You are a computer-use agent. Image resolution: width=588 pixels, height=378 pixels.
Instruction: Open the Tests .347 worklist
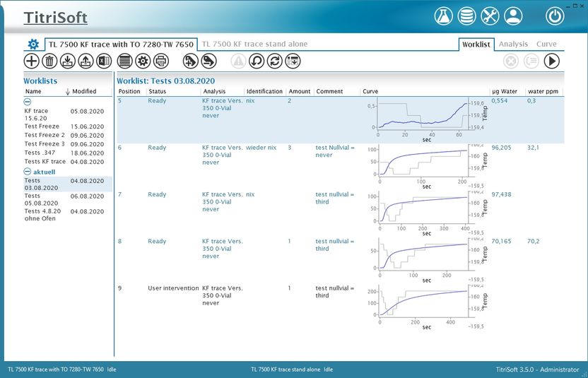click(x=68, y=153)
